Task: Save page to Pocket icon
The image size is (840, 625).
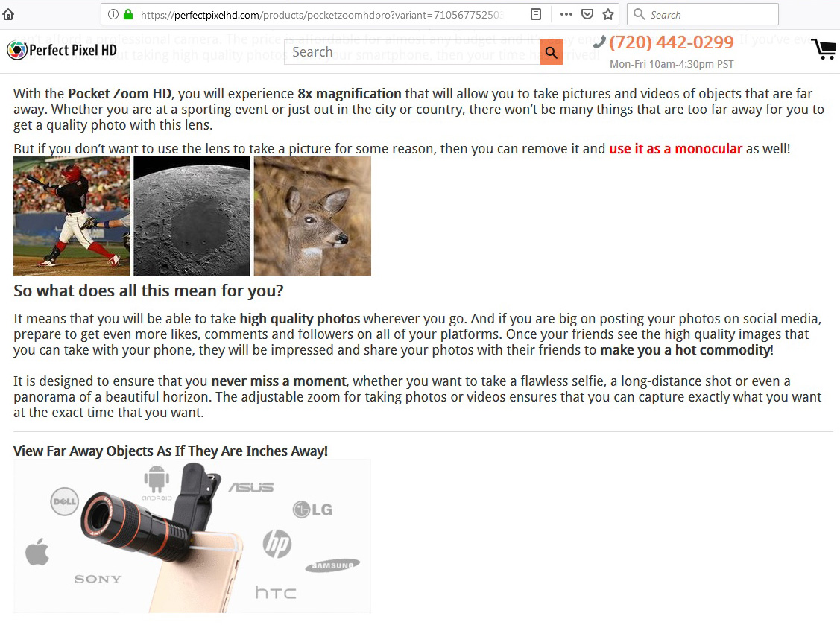Action: click(x=587, y=14)
